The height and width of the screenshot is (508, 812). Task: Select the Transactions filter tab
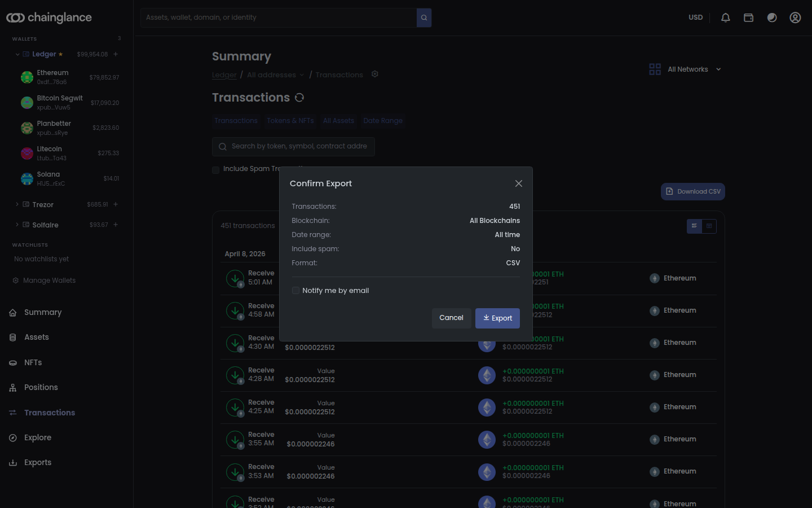coord(236,121)
